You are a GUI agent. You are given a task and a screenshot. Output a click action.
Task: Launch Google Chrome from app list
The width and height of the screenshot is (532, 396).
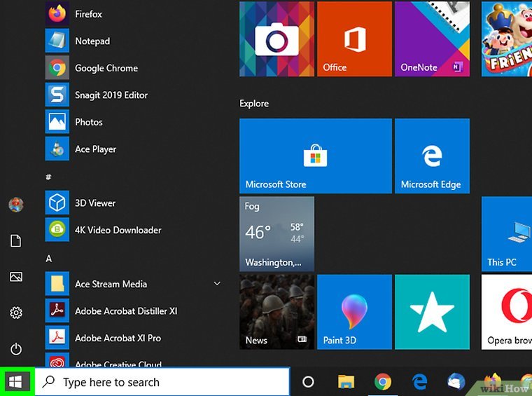106,68
